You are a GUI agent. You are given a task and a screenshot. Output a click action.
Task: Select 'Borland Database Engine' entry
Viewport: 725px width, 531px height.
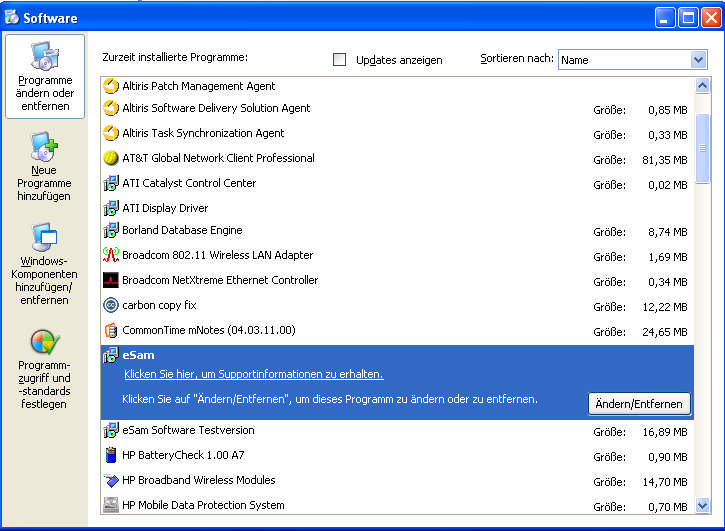(397, 230)
